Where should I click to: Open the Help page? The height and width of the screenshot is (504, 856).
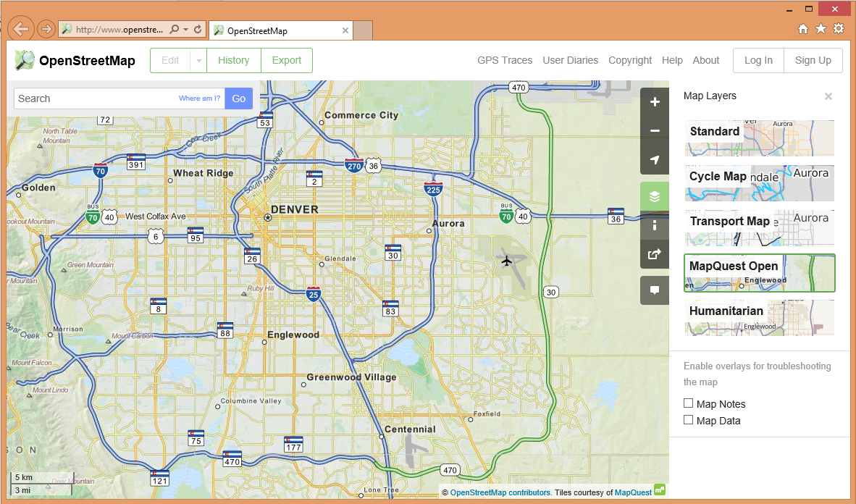(x=672, y=61)
